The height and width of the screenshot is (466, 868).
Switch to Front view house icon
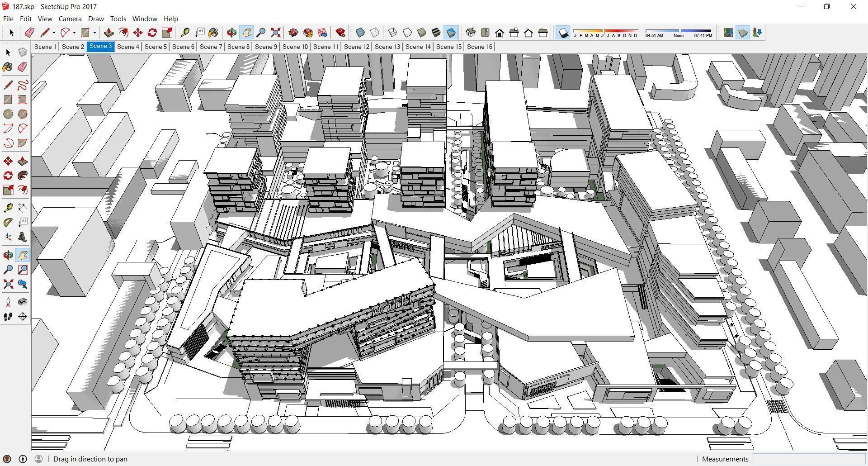click(x=500, y=33)
